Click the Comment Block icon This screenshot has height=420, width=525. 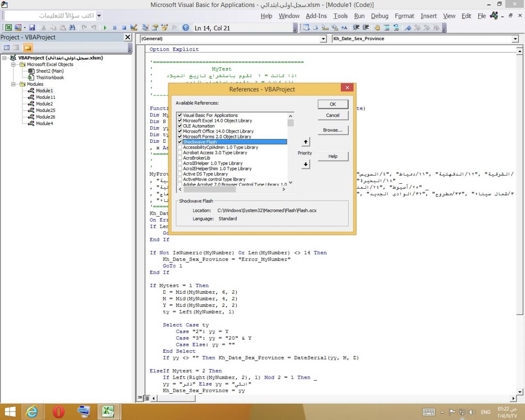pos(387,28)
